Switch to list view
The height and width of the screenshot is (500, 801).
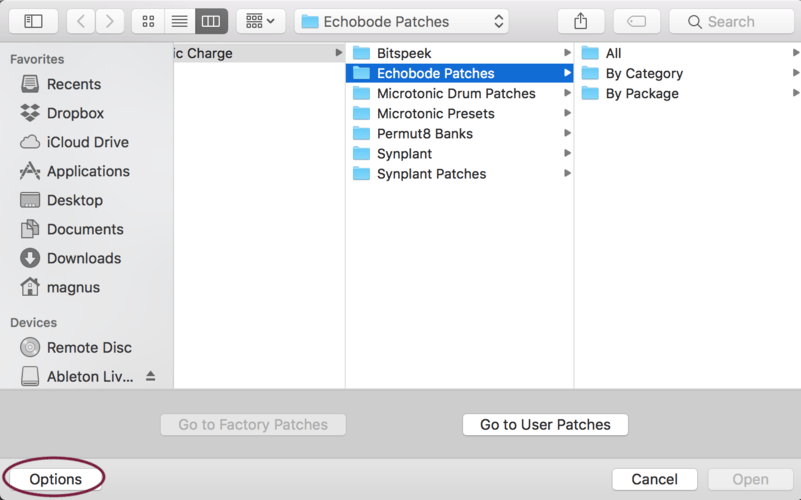[x=180, y=21]
